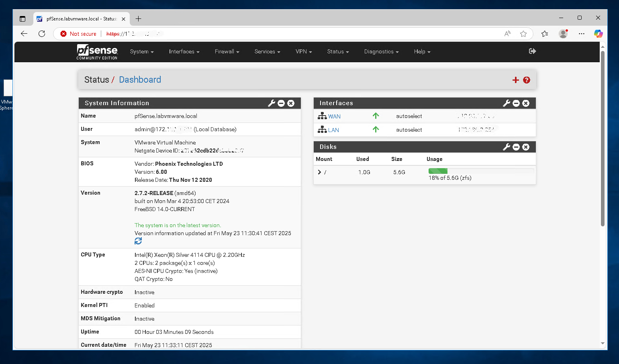Click the Disks 'Usage' column header
The width and height of the screenshot is (619, 364).
(434, 159)
